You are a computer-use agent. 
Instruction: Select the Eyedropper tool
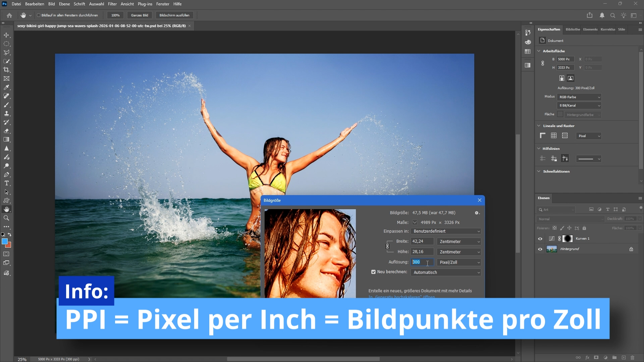6,87
